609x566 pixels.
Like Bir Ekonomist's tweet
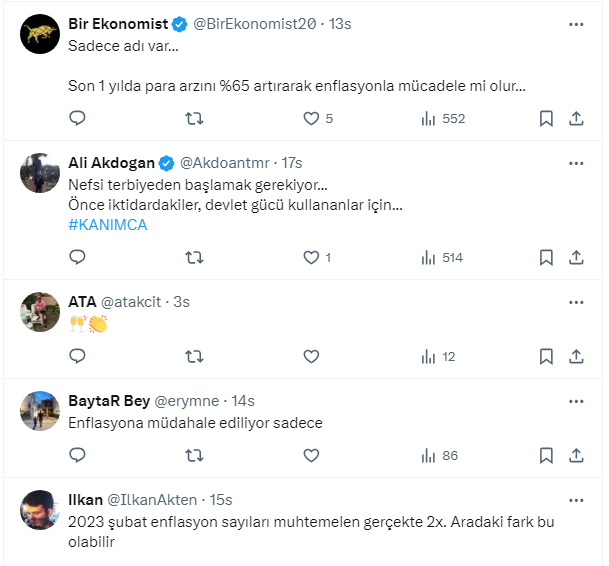pyautogui.click(x=311, y=118)
